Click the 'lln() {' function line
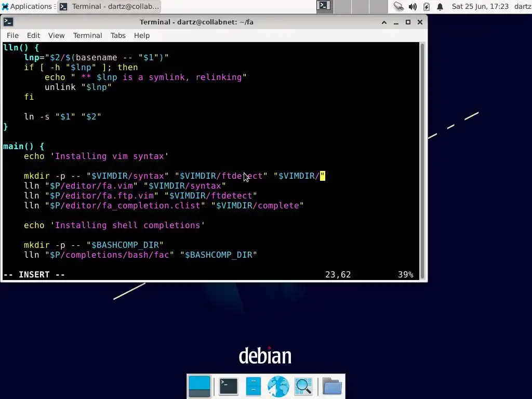532x399 pixels. pos(21,47)
